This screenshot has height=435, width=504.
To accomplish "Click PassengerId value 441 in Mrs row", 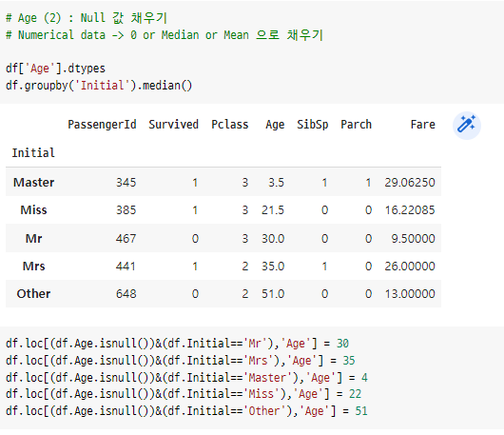I will (126, 267).
